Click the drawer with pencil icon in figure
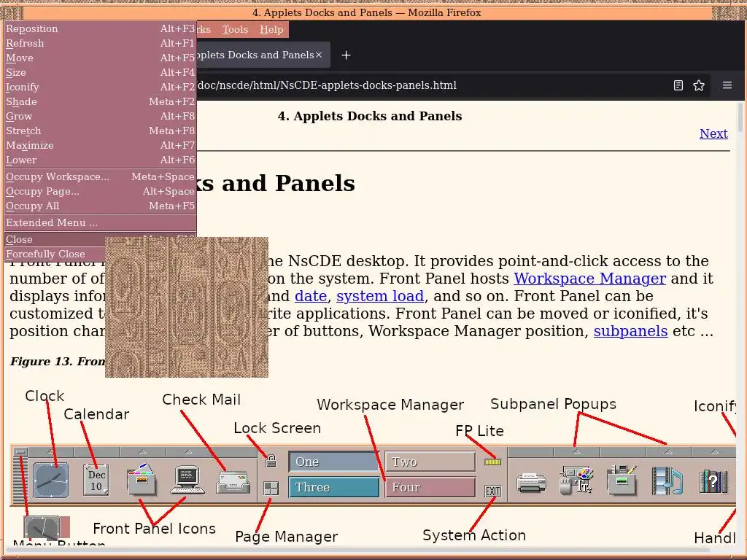This screenshot has width=747, height=560. [622, 480]
